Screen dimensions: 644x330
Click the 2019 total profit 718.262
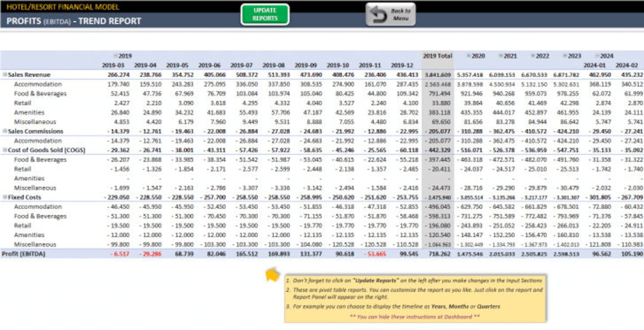coord(440,254)
